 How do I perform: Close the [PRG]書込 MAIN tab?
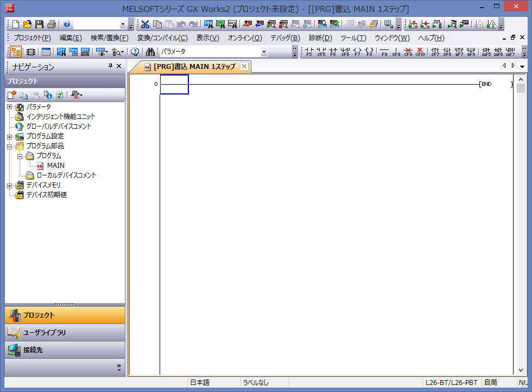[244, 66]
